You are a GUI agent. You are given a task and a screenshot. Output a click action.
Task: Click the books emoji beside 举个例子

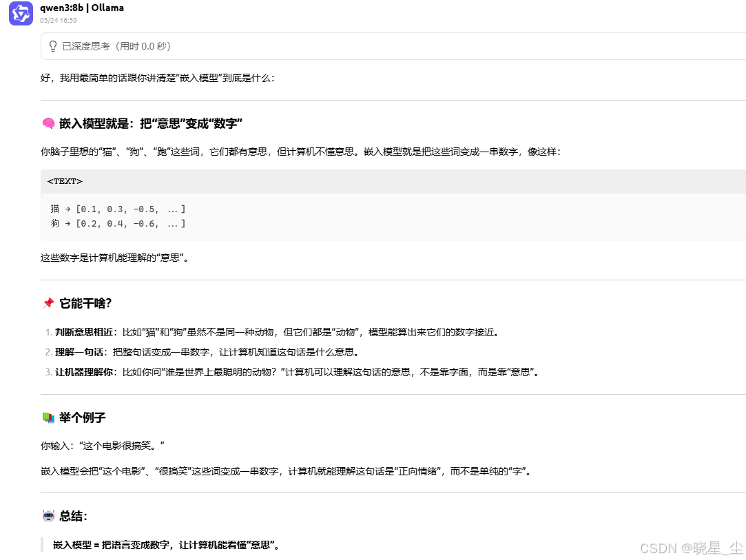pyautogui.click(x=48, y=417)
